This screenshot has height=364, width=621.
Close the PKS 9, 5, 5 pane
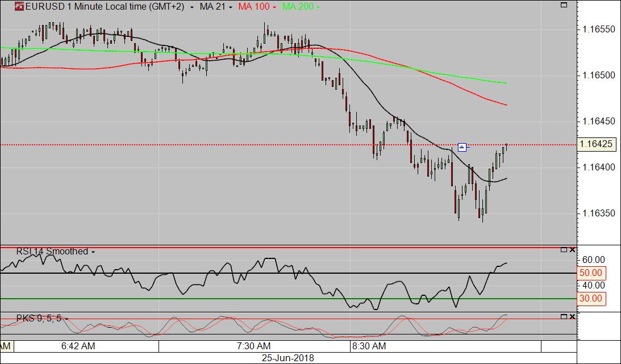[x=572, y=317]
